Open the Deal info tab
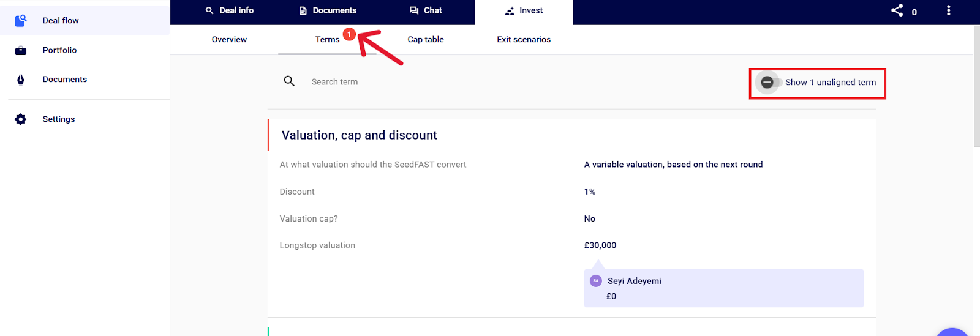 [x=230, y=10]
